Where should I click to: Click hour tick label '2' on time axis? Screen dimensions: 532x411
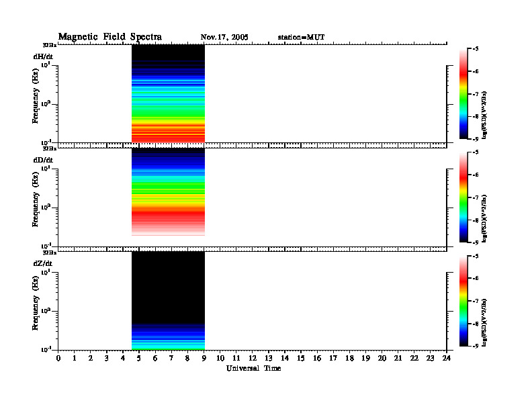point(91,358)
